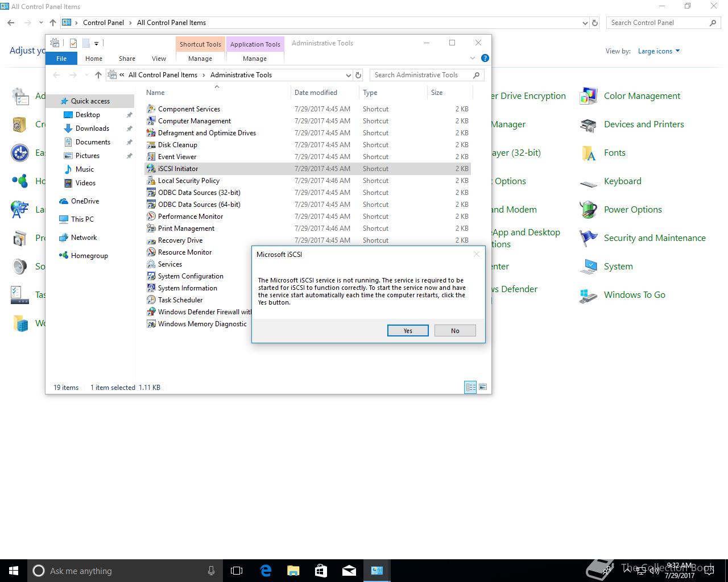Open Music in navigation pane
The width and height of the screenshot is (728, 582).
tap(85, 169)
